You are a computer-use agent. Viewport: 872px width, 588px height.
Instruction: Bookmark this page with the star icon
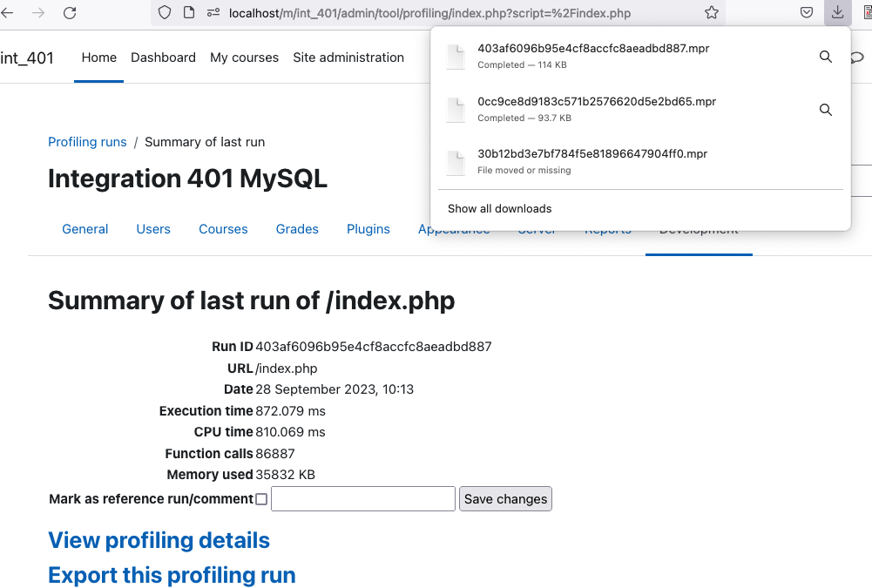[x=712, y=12]
